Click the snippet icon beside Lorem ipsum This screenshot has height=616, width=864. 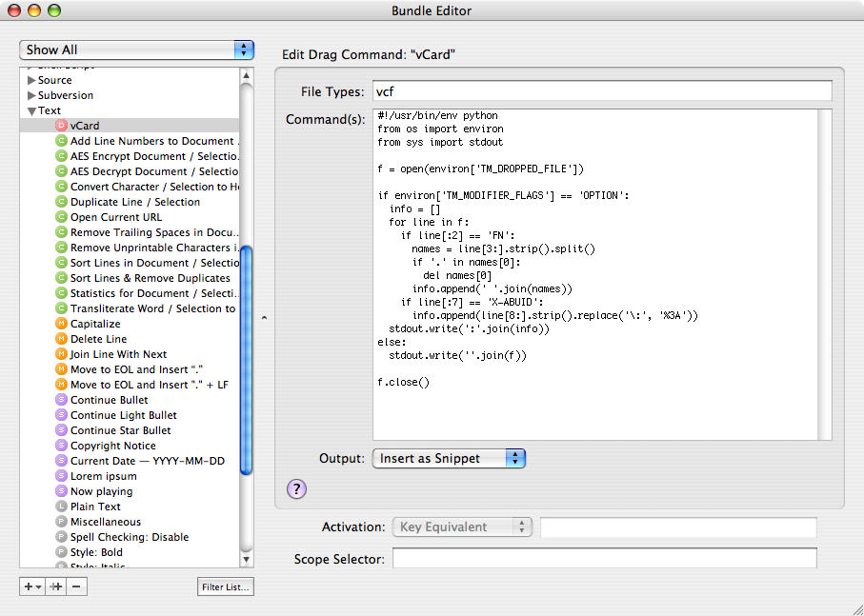pos(61,476)
